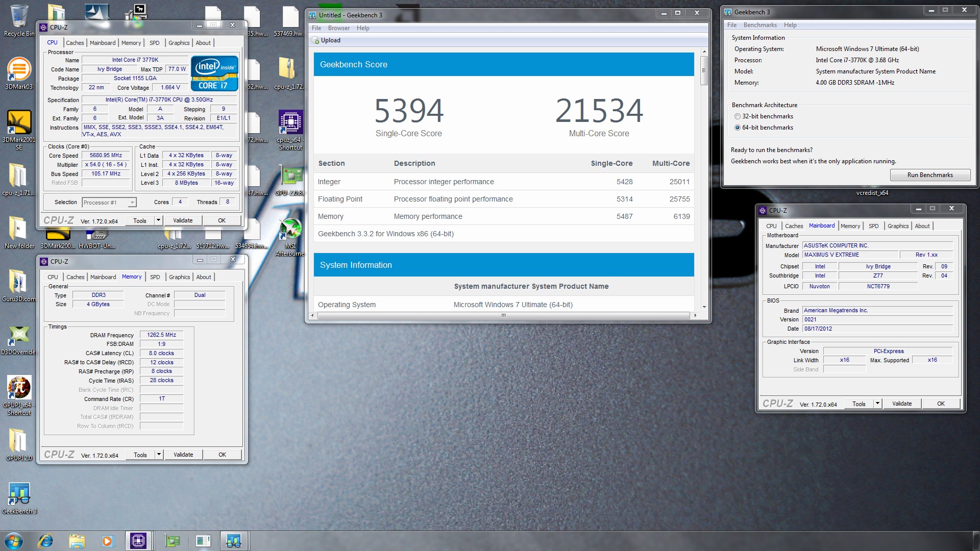Select the Floating Point results row
980x551 pixels.
tap(504, 199)
